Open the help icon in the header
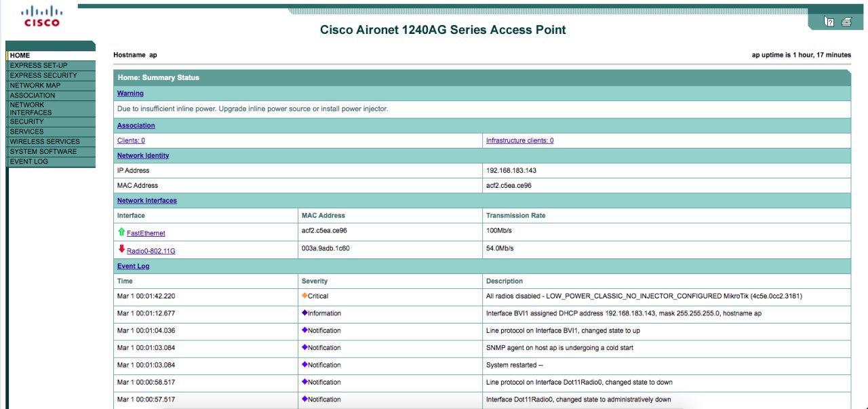The width and height of the screenshot is (868, 409). tap(829, 22)
